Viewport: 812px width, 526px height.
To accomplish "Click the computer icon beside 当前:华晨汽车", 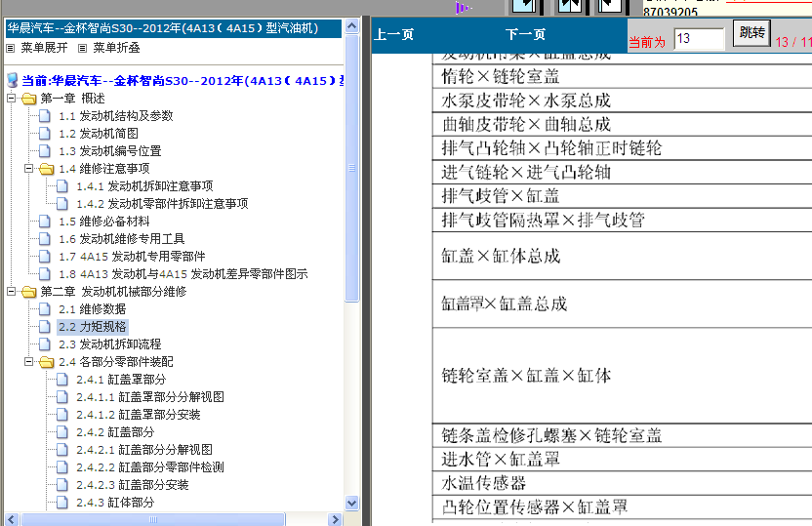I will [13, 81].
